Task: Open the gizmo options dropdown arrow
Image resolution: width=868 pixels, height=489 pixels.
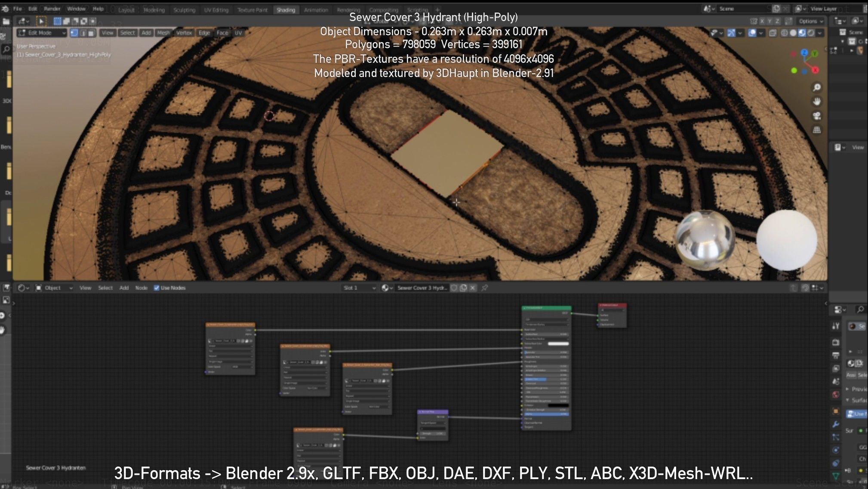Action: (740, 33)
